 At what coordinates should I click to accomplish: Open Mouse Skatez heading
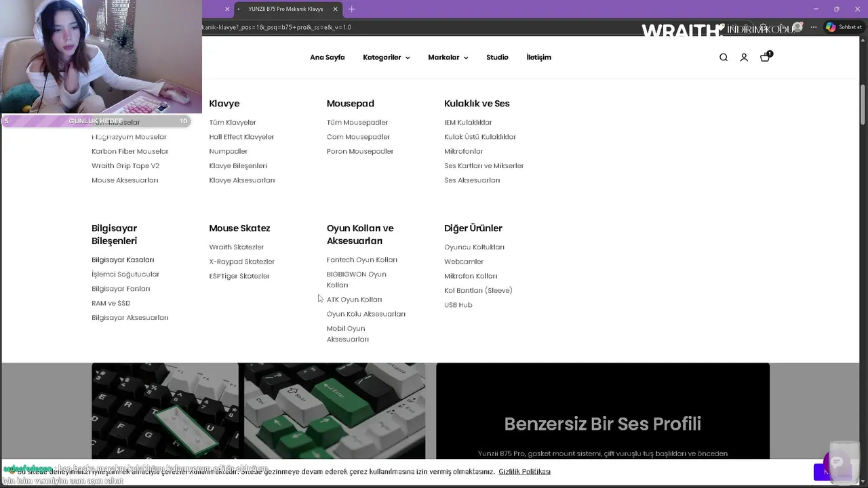[x=239, y=228]
